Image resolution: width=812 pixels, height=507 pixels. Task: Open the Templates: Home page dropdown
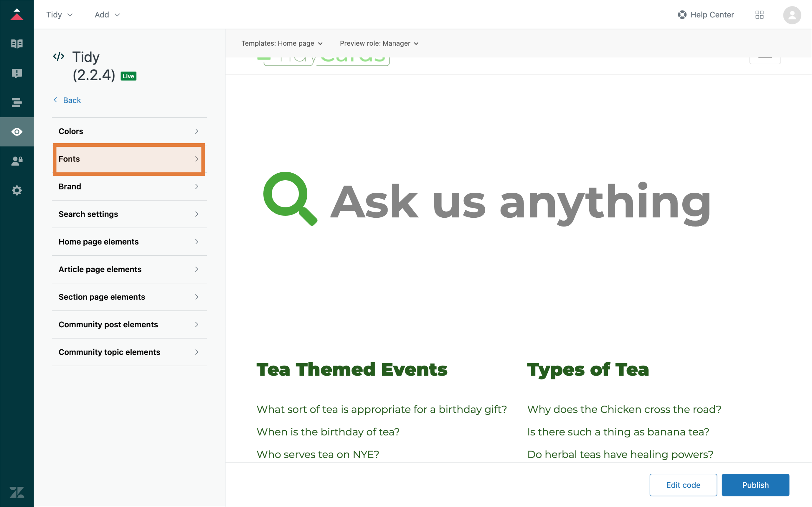click(282, 43)
